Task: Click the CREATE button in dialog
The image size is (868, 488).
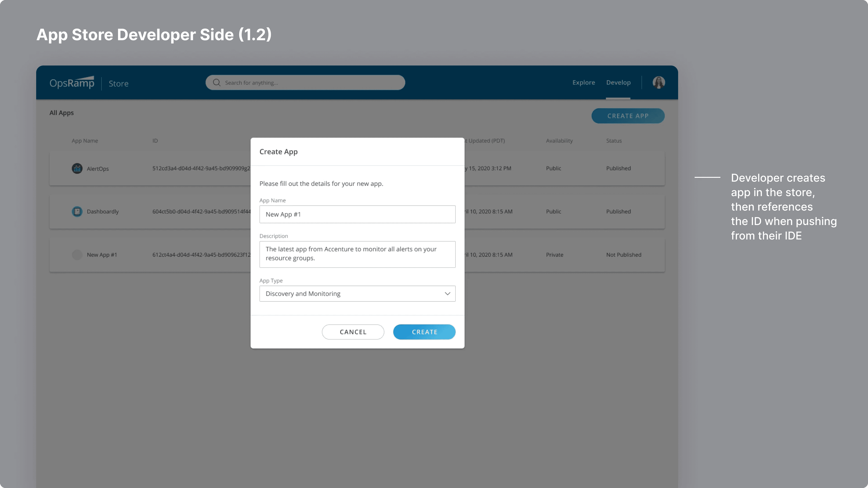Action: (x=424, y=332)
